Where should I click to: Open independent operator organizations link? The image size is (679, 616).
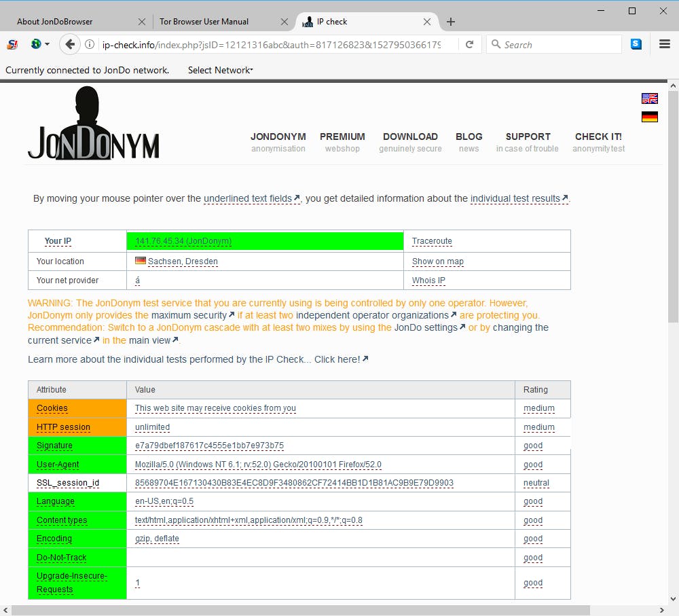376,315
